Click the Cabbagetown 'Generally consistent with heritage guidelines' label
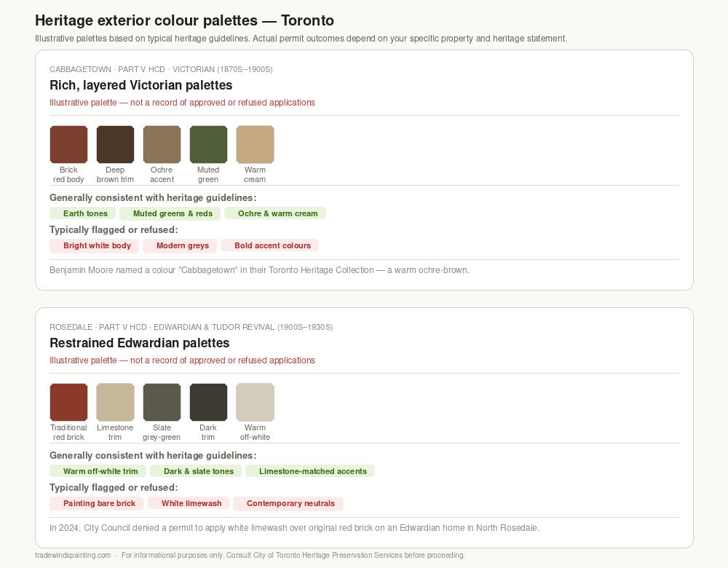 pyautogui.click(x=153, y=198)
